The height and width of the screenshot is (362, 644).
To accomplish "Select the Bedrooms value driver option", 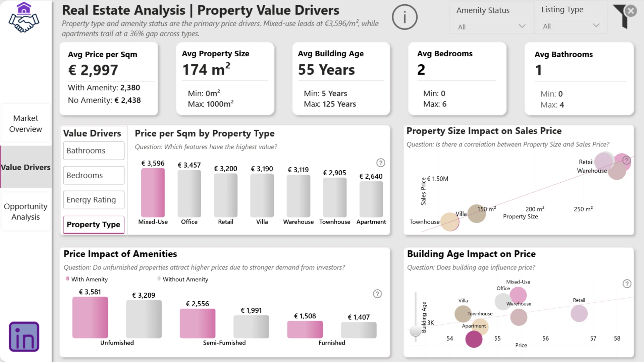I will click(x=94, y=175).
